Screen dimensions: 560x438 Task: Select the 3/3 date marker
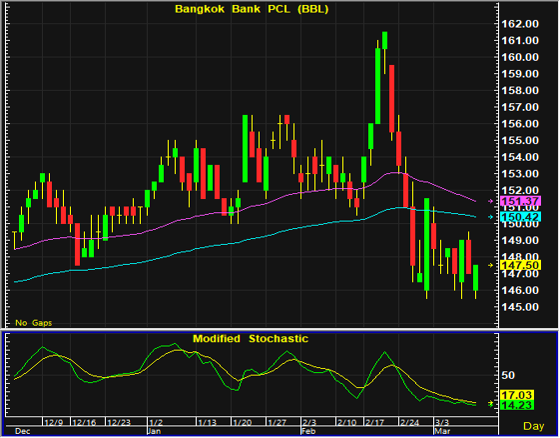442,423
